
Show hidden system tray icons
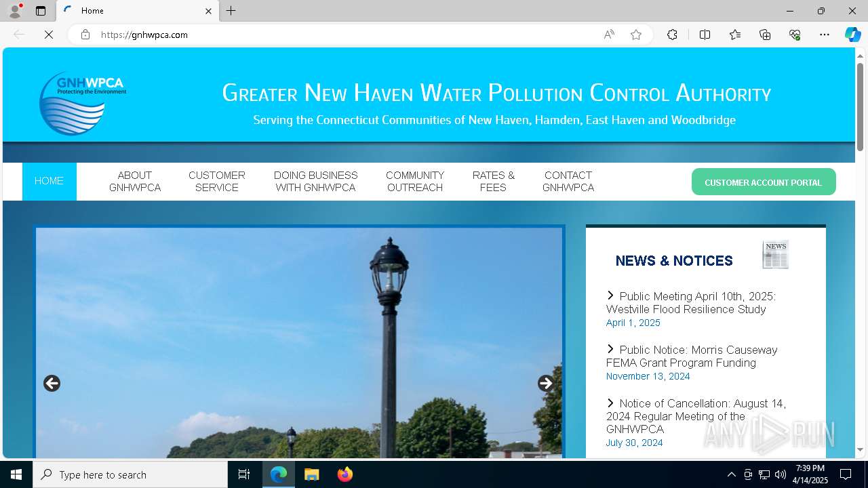[731, 474]
